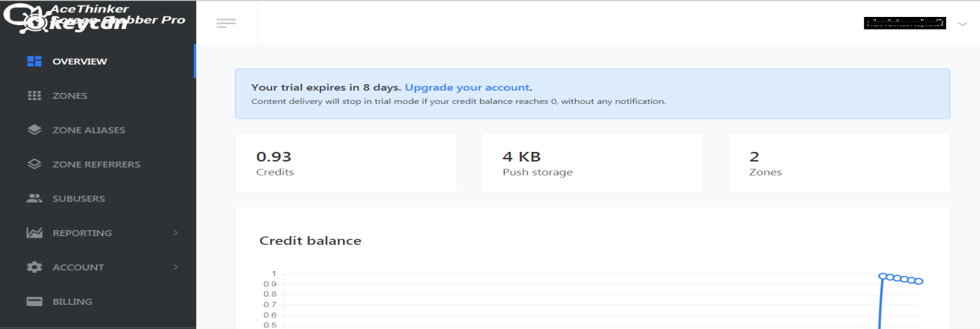Open the user account dropdown arrow
This screenshot has height=329, width=980.
click(x=962, y=24)
